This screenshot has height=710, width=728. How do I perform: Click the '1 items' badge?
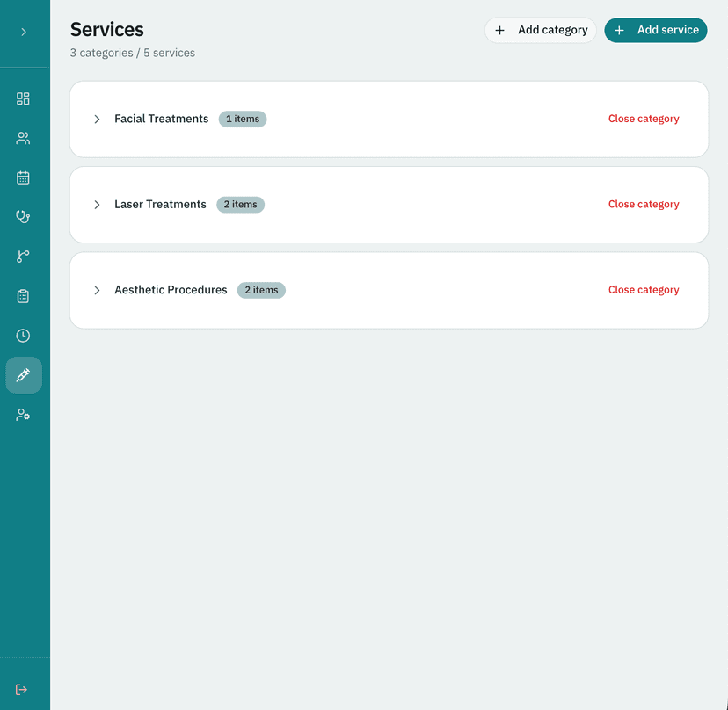click(x=243, y=120)
